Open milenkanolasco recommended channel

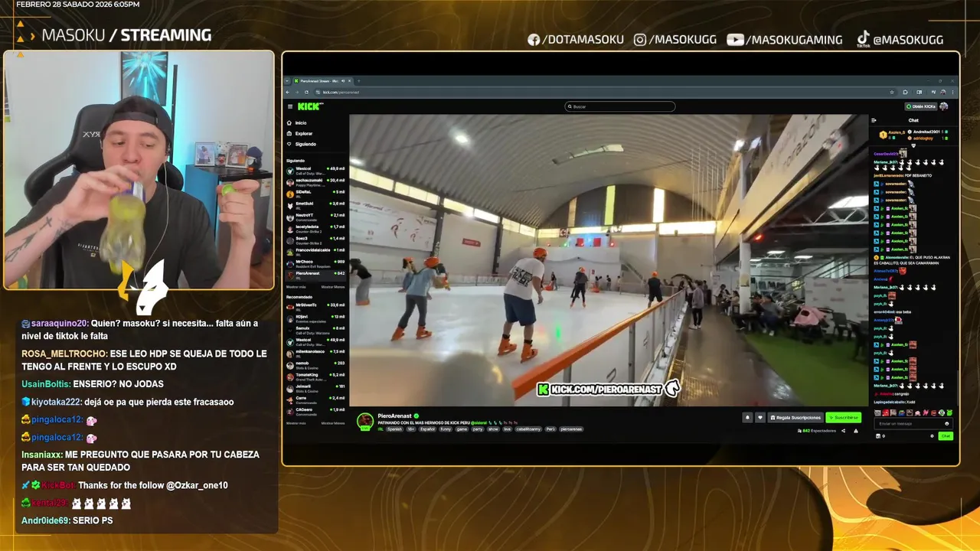(315, 352)
